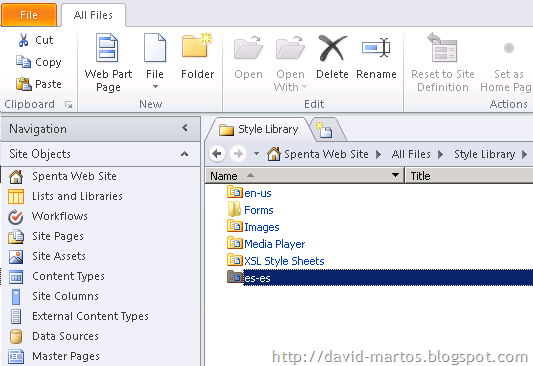Open the navigation history dropdown
Image resolution: width=533 pixels, height=366 pixels.
(x=256, y=154)
